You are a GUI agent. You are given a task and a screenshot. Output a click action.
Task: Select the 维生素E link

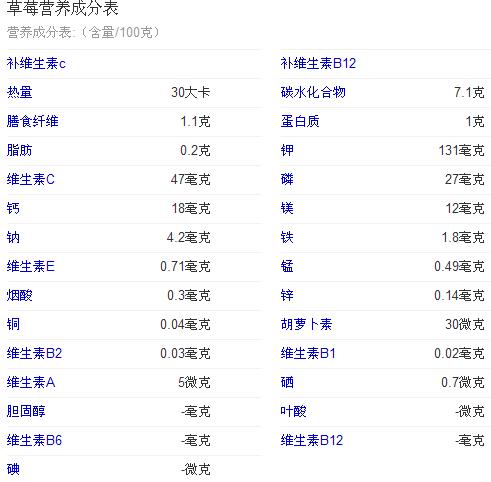[30, 266]
